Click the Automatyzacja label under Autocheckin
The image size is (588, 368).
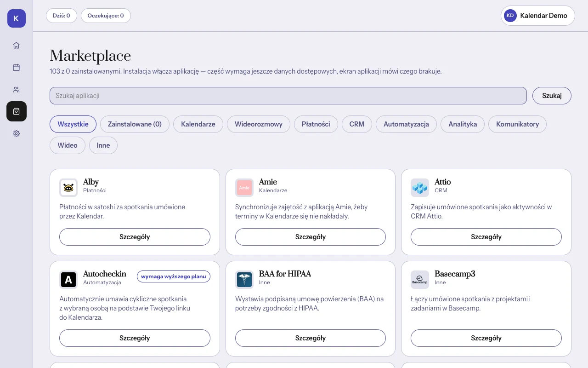pos(102,282)
